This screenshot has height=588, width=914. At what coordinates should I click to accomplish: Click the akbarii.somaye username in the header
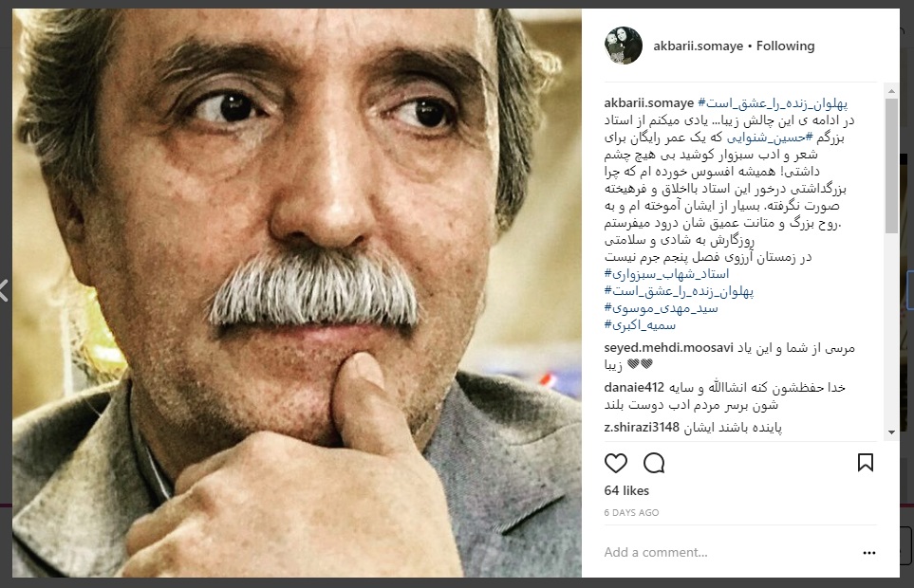(698, 46)
